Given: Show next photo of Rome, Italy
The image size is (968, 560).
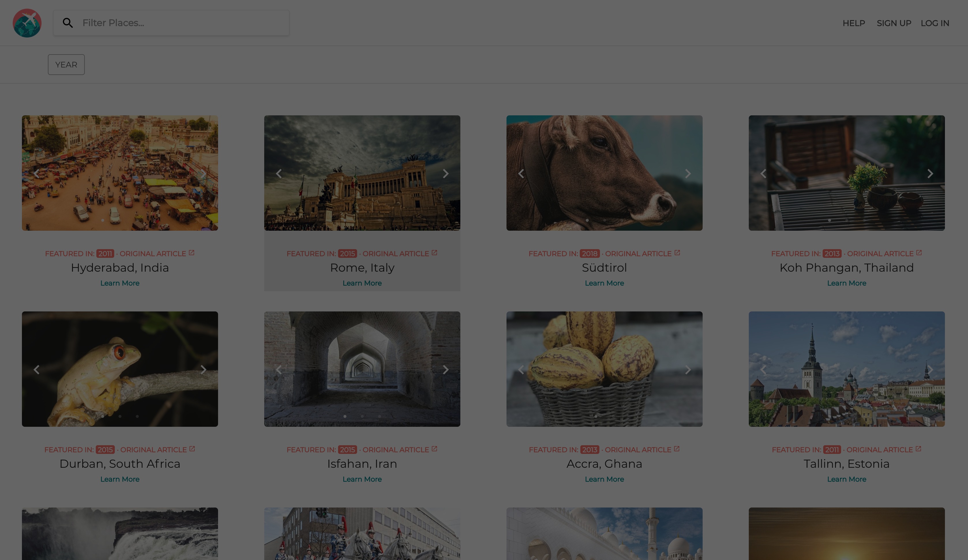Looking at the screenshot, I should pyautogui.click(x=446, y=174).
